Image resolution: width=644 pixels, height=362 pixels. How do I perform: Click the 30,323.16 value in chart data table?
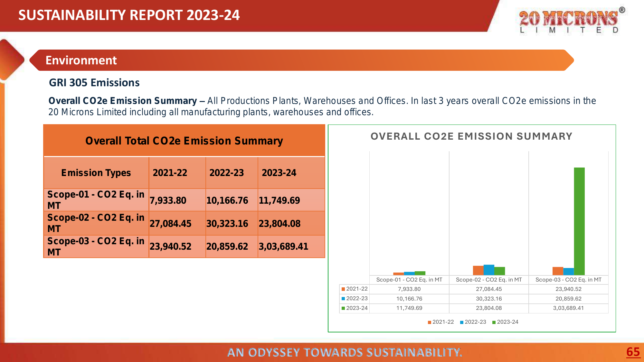coord(489,299)
